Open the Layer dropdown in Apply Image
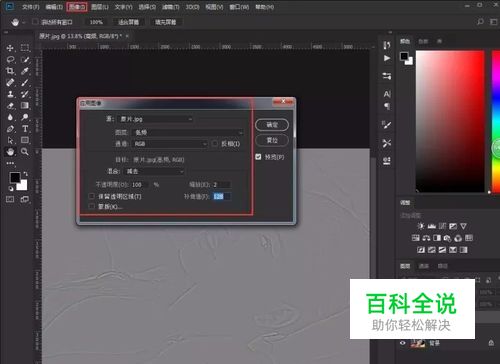This screenshot has width=500, height=364. pos(188,132)
